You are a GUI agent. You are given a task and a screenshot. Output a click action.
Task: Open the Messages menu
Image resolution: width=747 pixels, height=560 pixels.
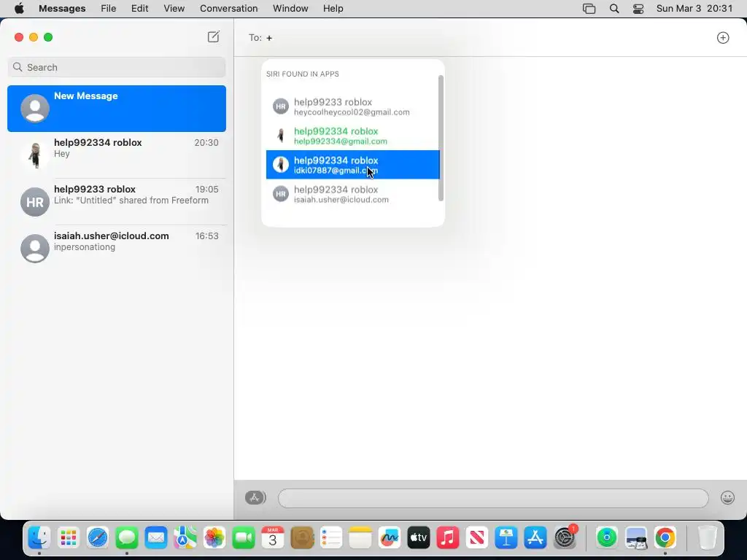tap(62, 9)
